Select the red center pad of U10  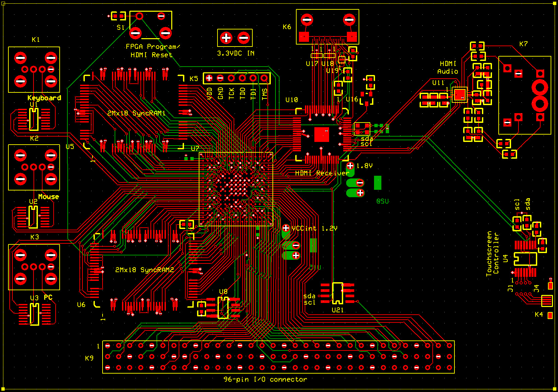(321, 135)
